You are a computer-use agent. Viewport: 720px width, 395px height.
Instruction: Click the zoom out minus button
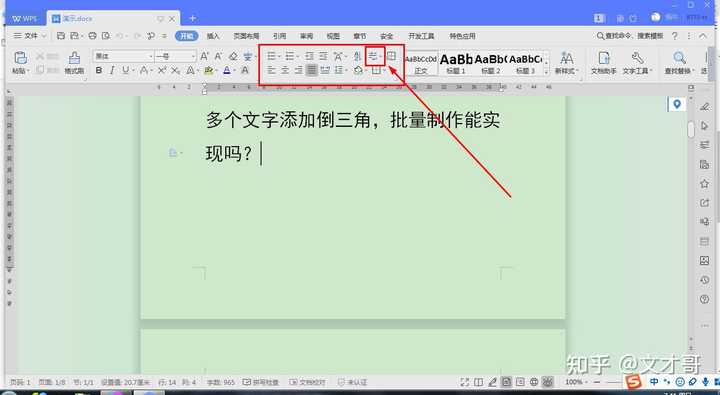tap(597, 382)
